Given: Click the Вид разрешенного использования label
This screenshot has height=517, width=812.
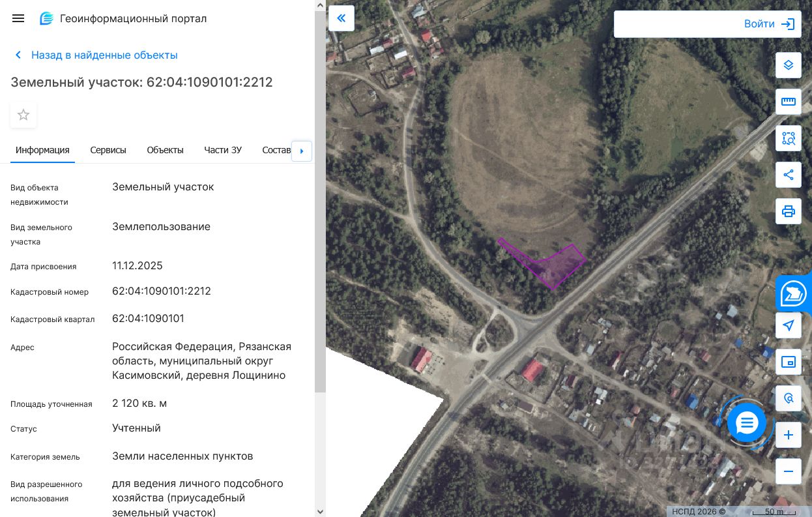Looking at the screenshot, I should tap(46, 492).
